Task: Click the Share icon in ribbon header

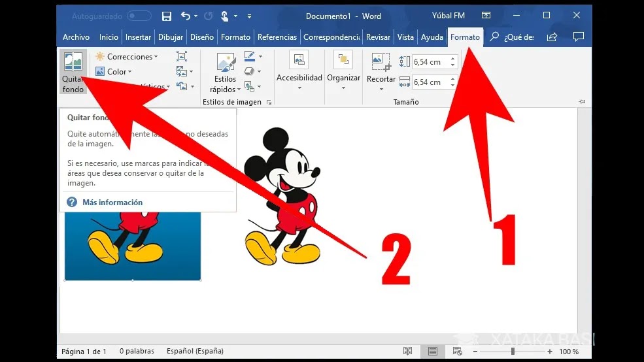Action: [552, 37]
